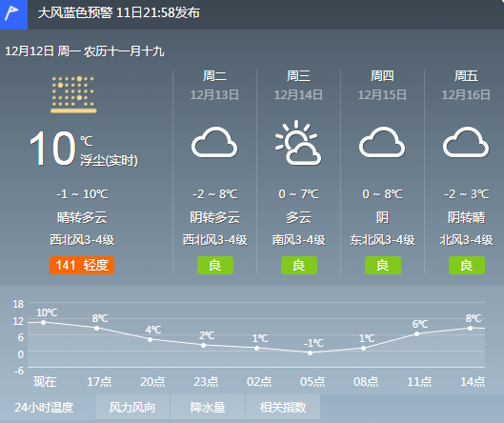Click the 浮尘(实时) condition text
The image size is (504, 423).
click(x=109, y=160)
